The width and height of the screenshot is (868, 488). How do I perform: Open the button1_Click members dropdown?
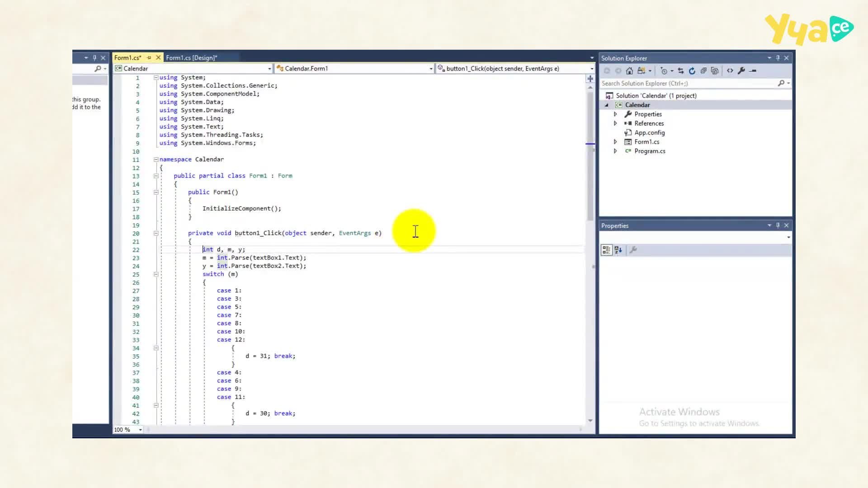[591, 69]
